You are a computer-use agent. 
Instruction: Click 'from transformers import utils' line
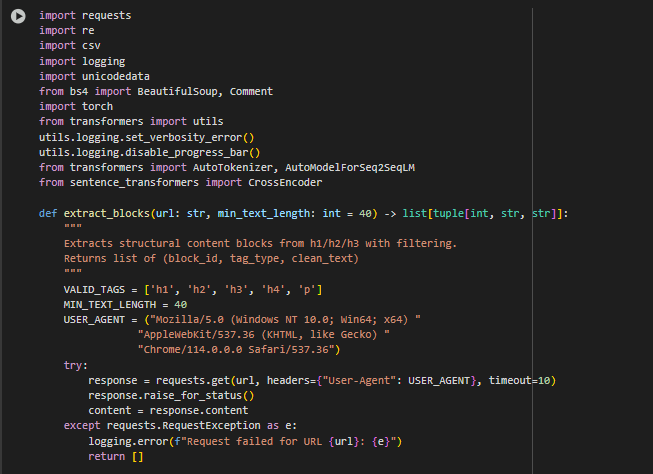tap(131, 121)
